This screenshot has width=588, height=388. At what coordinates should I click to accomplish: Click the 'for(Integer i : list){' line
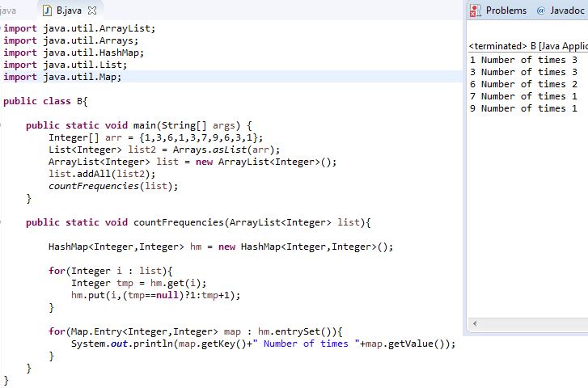point(111,271)
